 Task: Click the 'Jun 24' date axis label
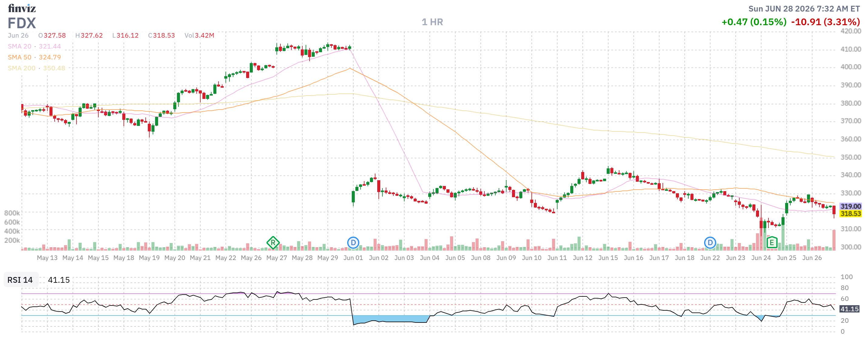(x=761, y=258)
